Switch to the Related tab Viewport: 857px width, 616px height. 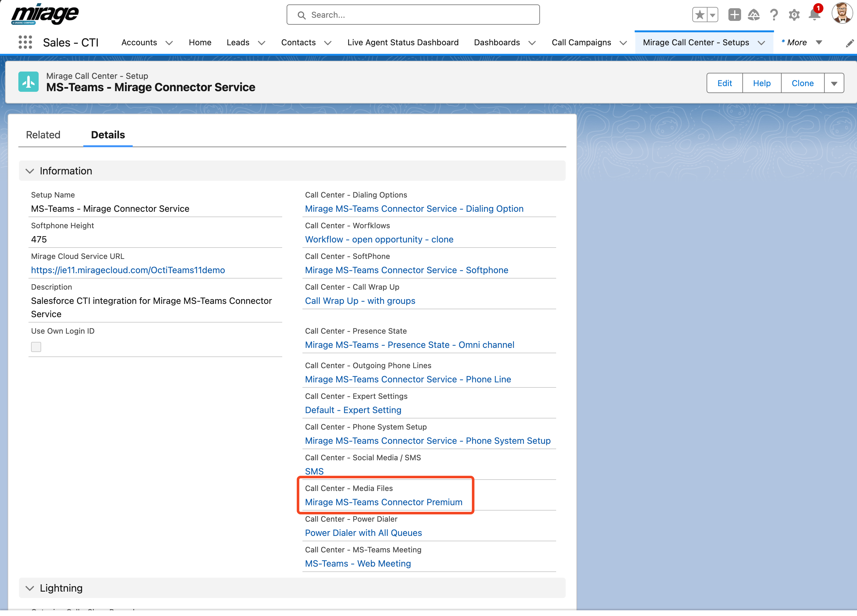[x=43, y=135]
